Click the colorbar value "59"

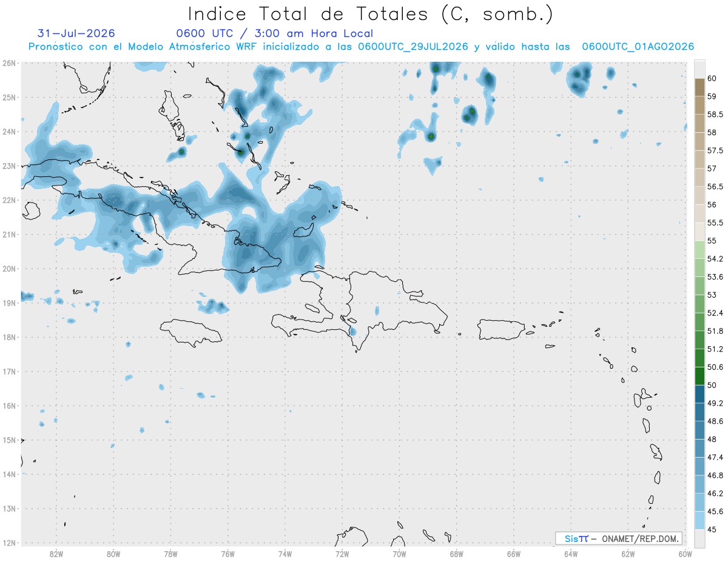pyautogui.click(x=712, y=96)
